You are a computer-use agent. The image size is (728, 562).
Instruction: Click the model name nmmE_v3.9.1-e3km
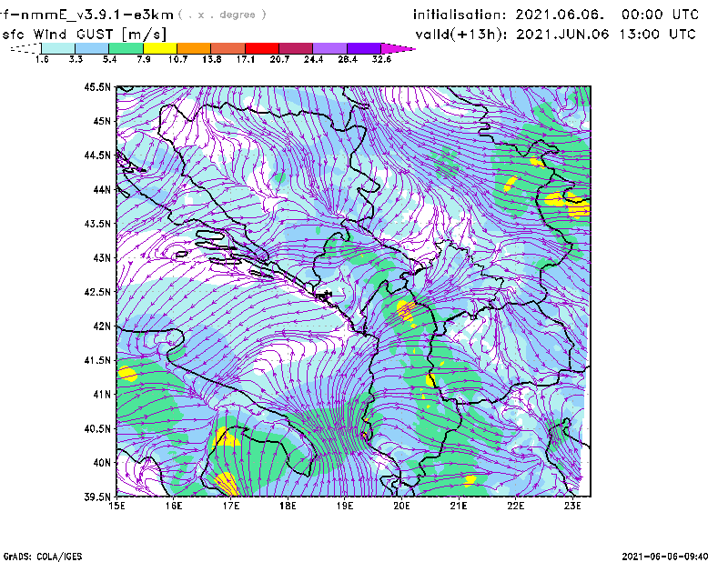[97, 15]
